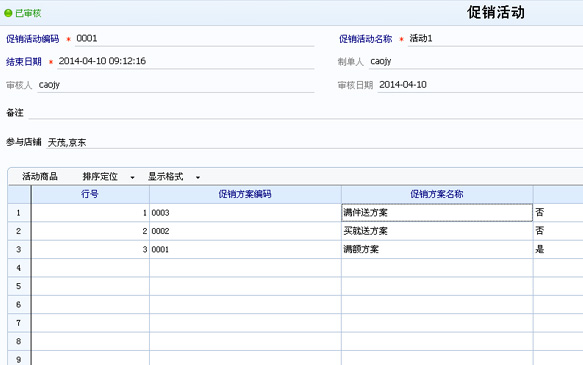583x365 pixels.
Task: Click the green 已审核 status icon
Action: pyautogui.click(x=8, y=13)
